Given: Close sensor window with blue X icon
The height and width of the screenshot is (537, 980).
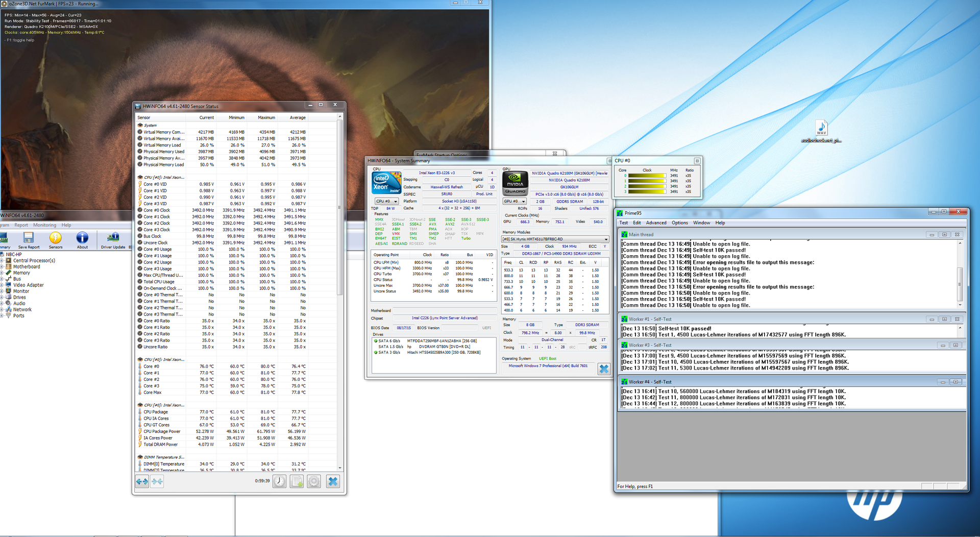Looking at the screenshot, I should (x=333, y=481).
